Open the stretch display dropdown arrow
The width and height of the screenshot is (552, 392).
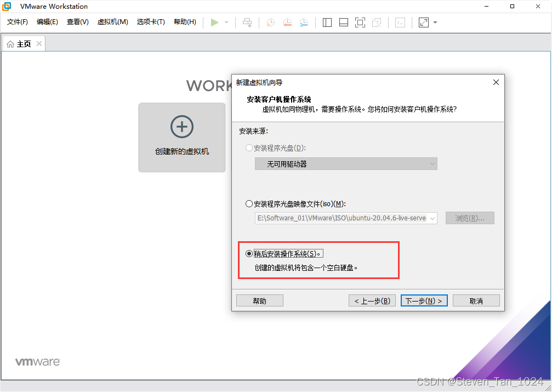pyautogui.click(x=435, y=22)
